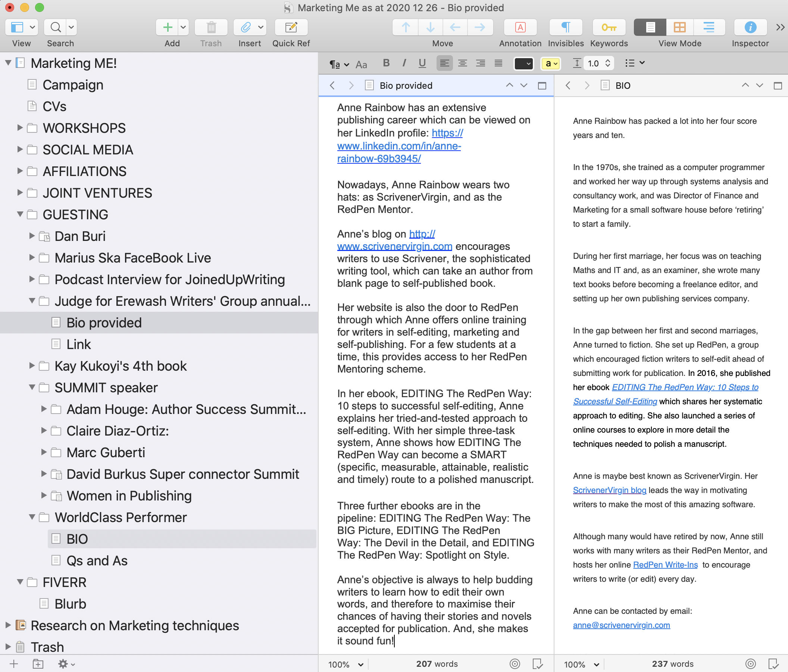
Task: Toggle Bold formatting
Action: click(x=387, y=63)
